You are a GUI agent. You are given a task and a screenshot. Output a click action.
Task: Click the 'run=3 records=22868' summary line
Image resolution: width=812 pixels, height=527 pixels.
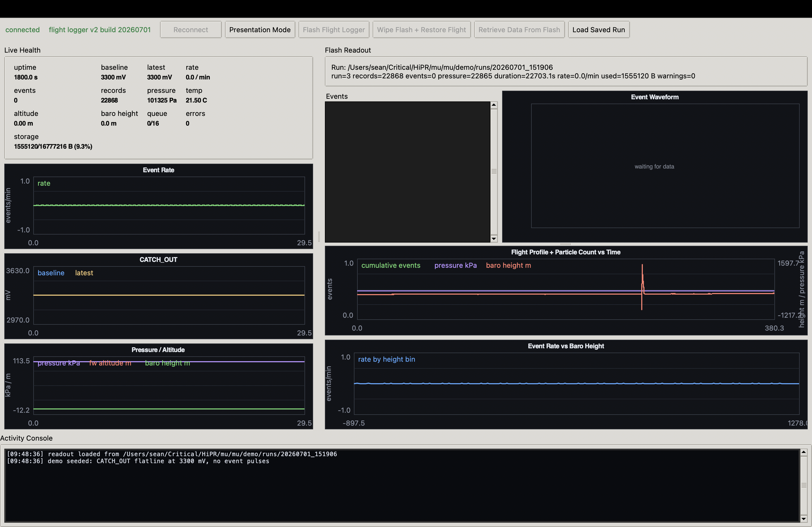pos(513,76)
